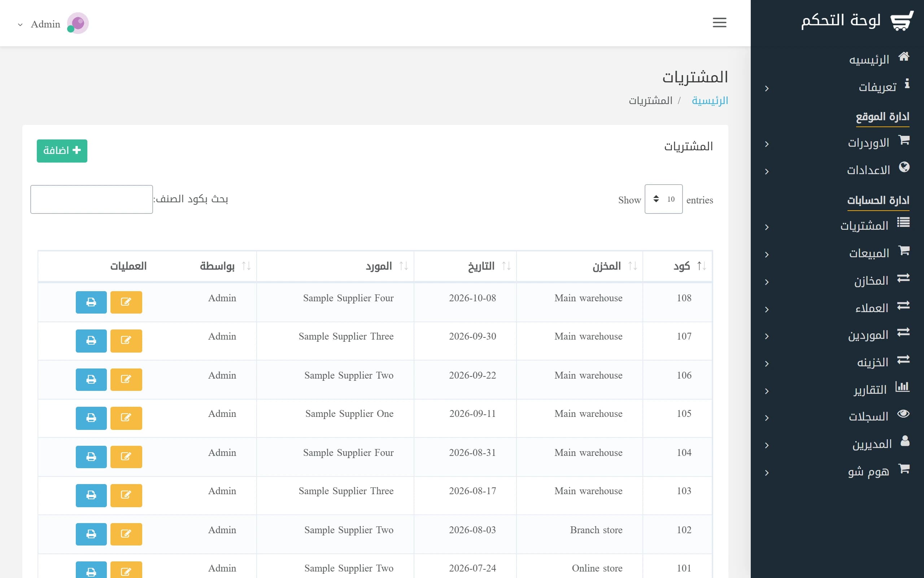Print purchase 105 with blue button

[x=91, y=418]
